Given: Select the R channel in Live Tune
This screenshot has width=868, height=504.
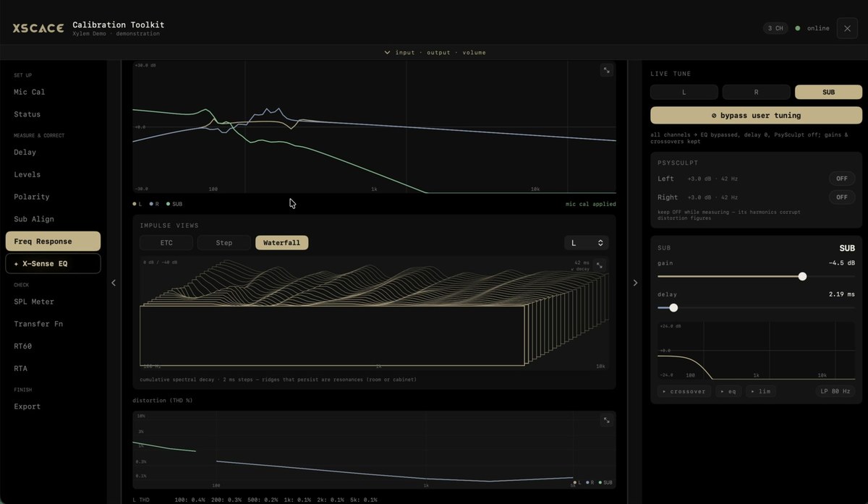Looking at the screenshot, I should pos(757,93).
